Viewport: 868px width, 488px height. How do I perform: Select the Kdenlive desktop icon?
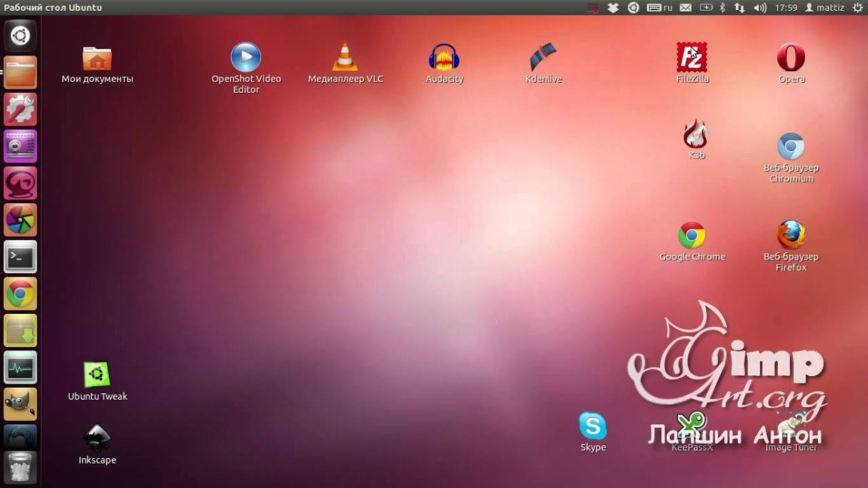[543, 64]
